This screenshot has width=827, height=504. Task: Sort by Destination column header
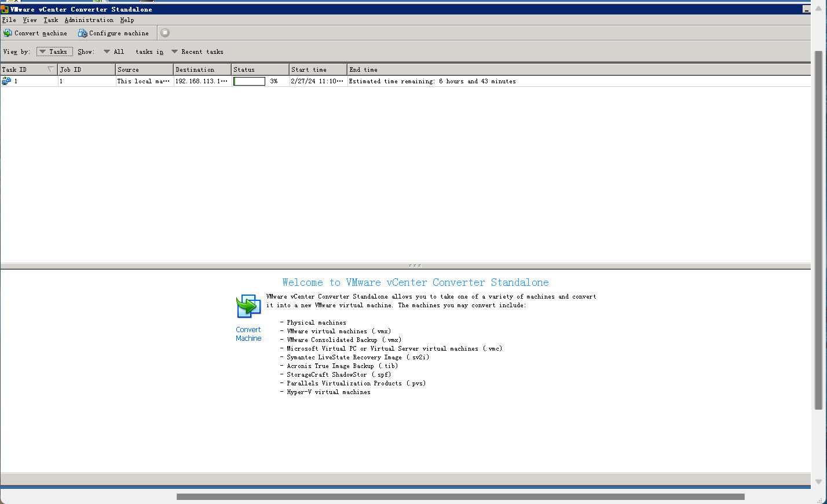[x=203, y=69]
